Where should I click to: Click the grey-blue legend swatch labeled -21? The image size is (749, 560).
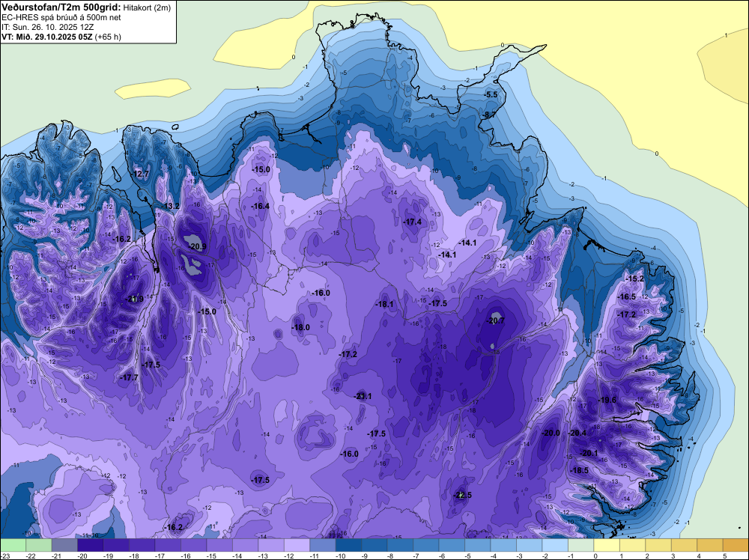pos(64,545)
